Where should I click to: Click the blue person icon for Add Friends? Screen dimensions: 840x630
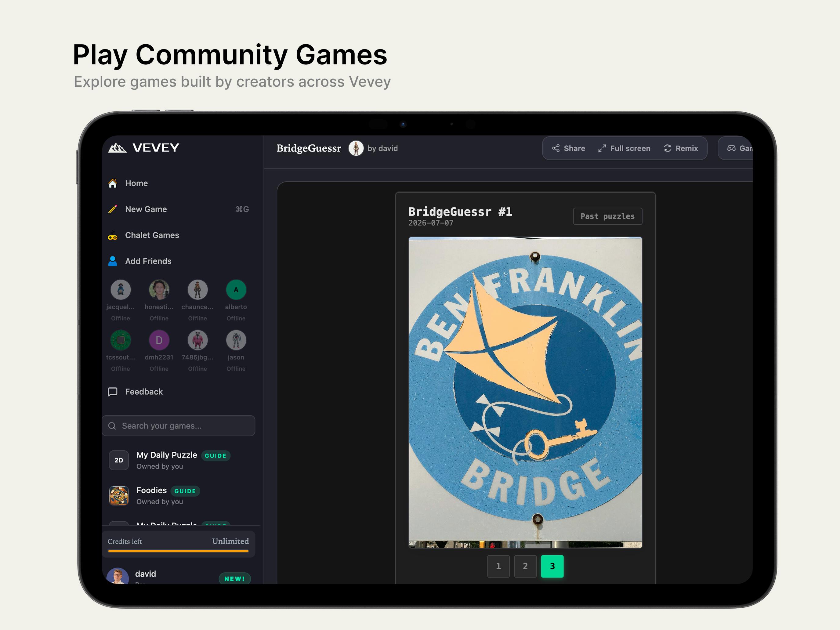point(113,261)
